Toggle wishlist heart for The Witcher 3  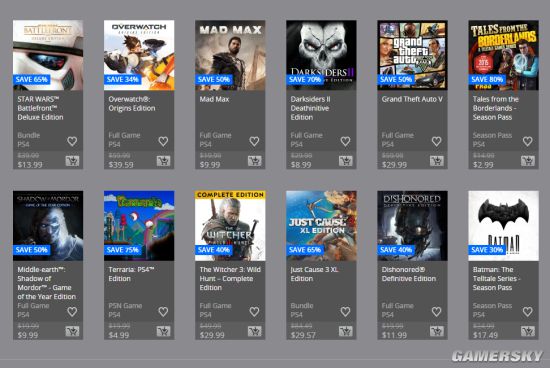point(254,312)
